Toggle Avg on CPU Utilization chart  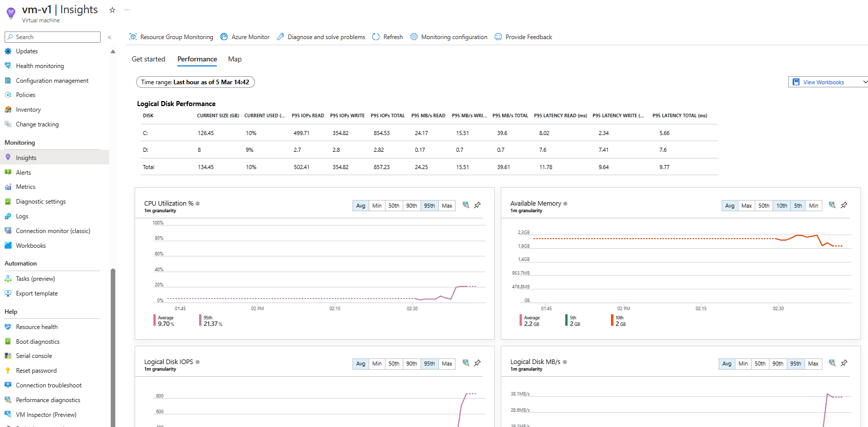[361, 206]
